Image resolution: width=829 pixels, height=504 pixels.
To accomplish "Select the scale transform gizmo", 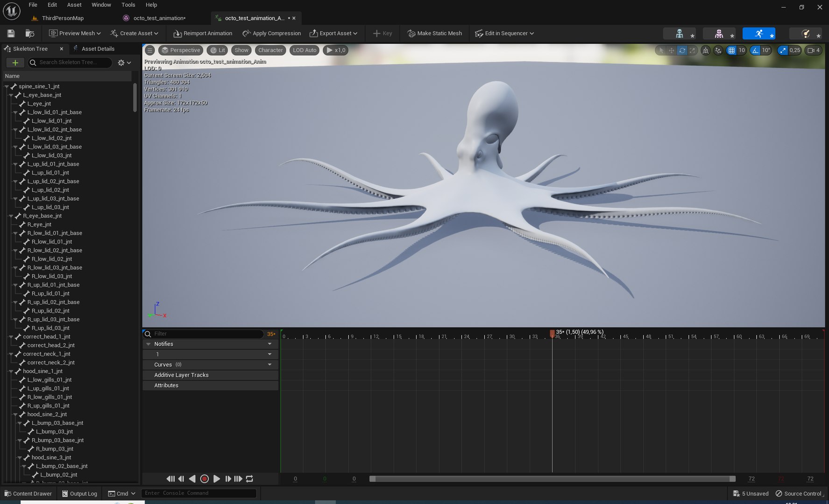I will (x=692, y=50).
